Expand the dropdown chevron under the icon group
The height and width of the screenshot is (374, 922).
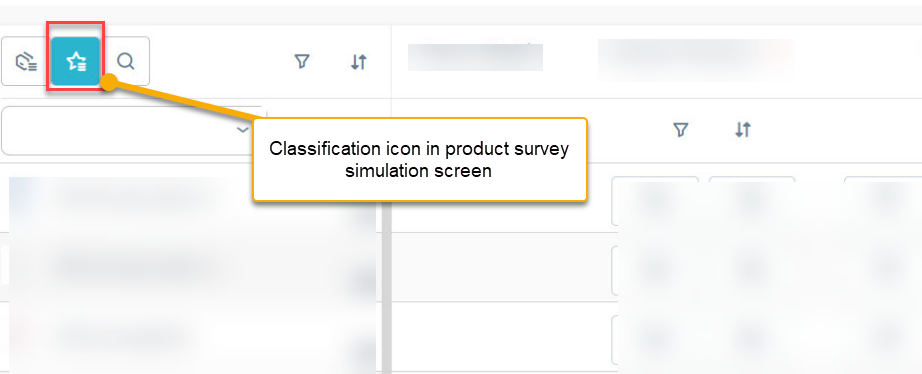243,130
